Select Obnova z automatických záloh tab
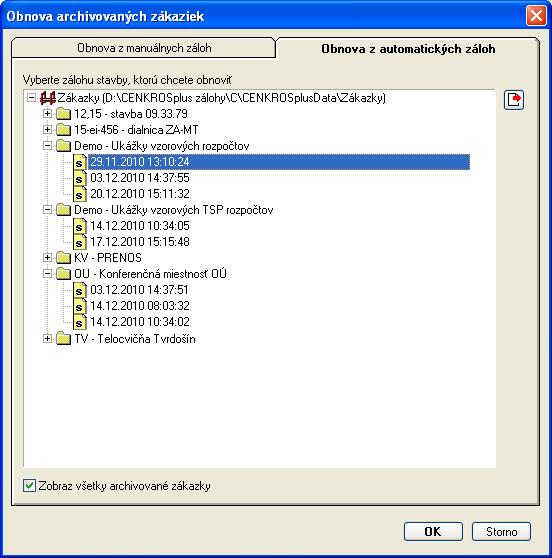The width and height of the screenshot is (552, 558). tap(408, 49)
